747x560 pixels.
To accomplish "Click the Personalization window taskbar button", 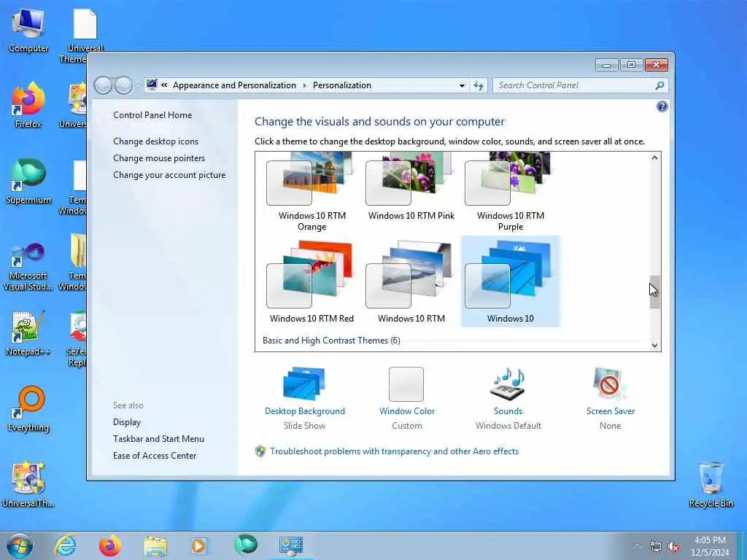I will [290, 546].
